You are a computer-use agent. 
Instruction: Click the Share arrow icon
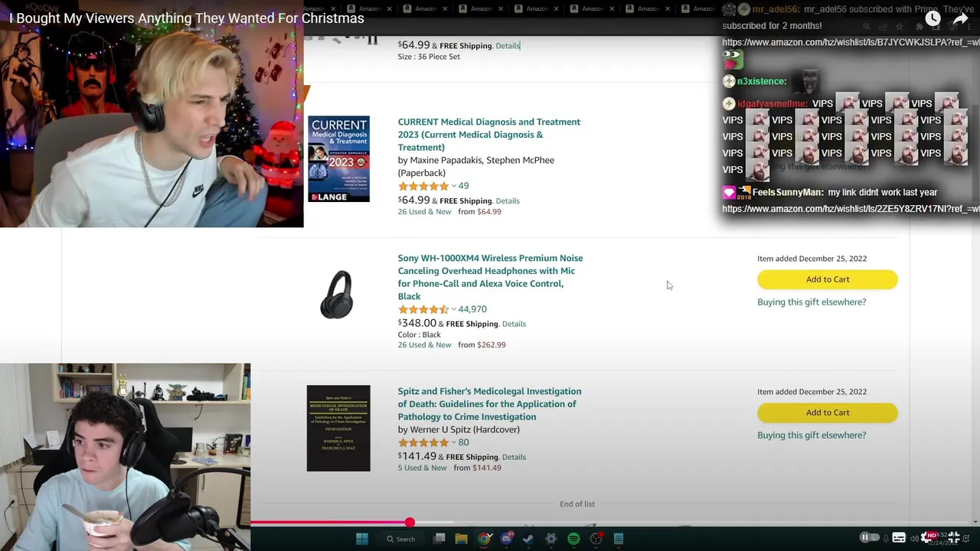click(961, 18)
